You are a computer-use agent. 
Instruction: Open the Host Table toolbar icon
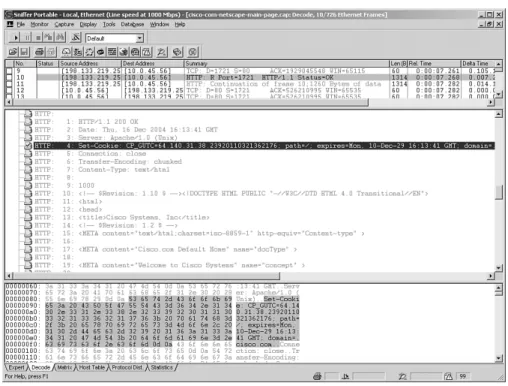[78, 52]
